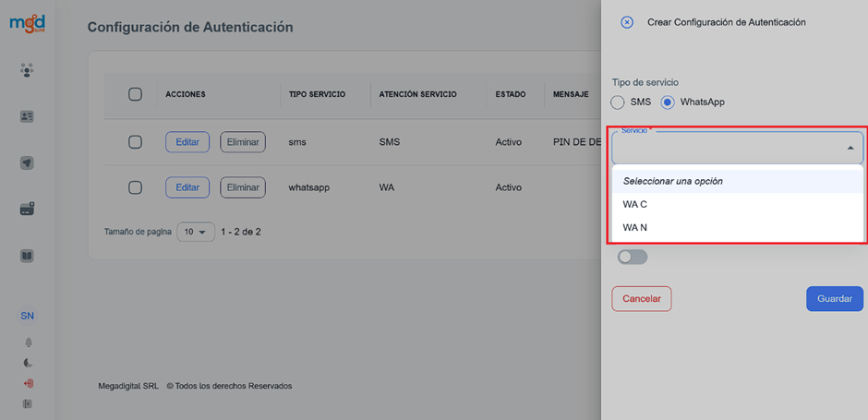Choose the WA N option
This screenshot has height=420, width=868.
(635, 227)
